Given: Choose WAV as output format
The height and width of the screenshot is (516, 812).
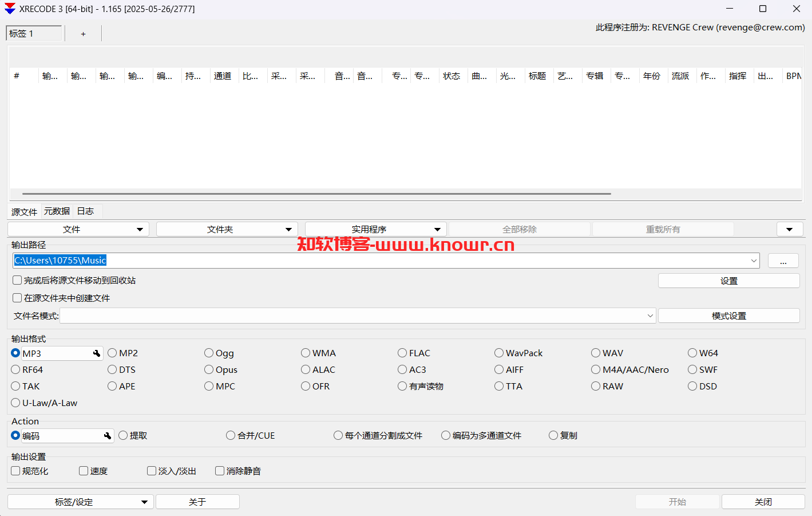Looking at the screenshot, I should point(607,353).
